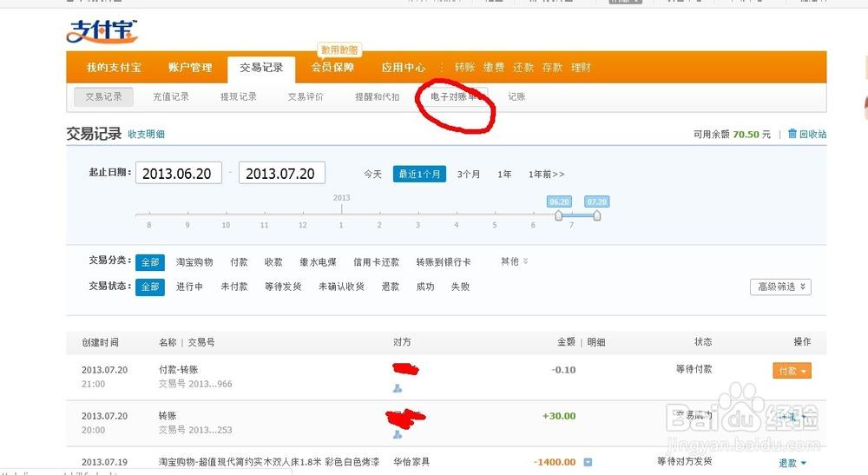Filter by 淘宝购物 category
The height and width of the screenshot is (475, 868).
pos(194,262)
